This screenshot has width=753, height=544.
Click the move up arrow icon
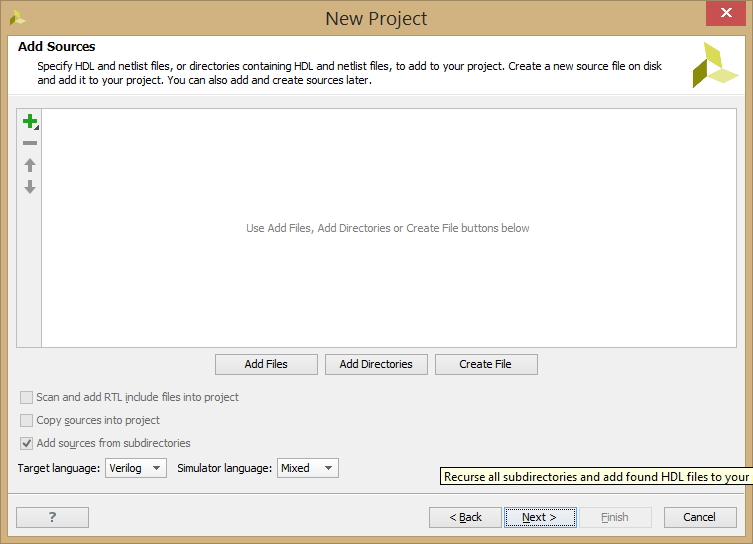[30, 165]
